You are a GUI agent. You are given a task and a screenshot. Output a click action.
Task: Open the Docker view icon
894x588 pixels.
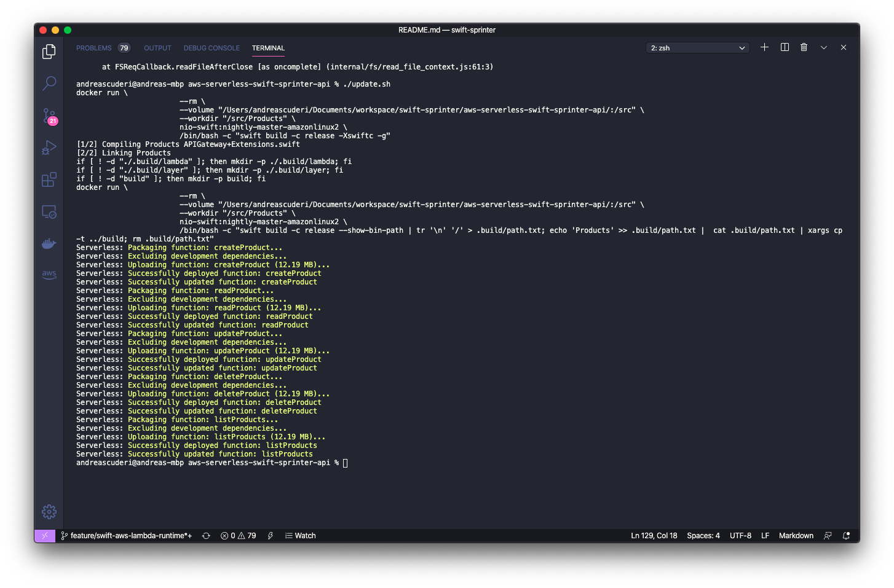49,244
